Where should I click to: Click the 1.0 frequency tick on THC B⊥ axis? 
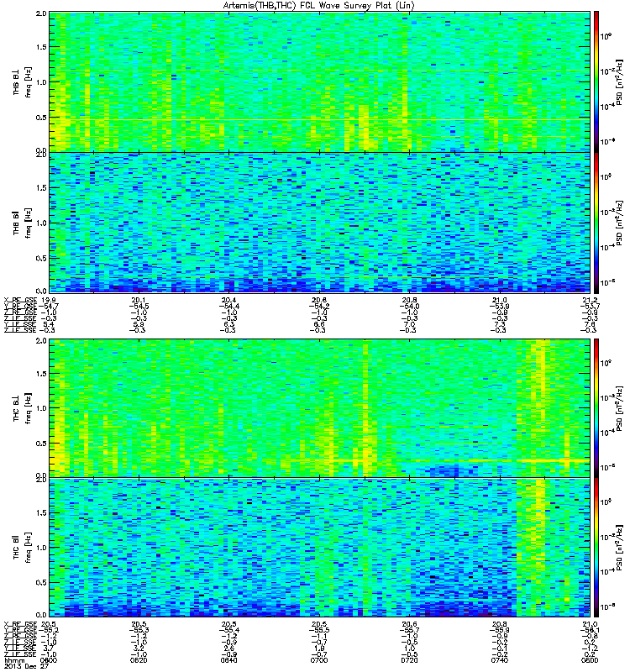coord(41,408)
